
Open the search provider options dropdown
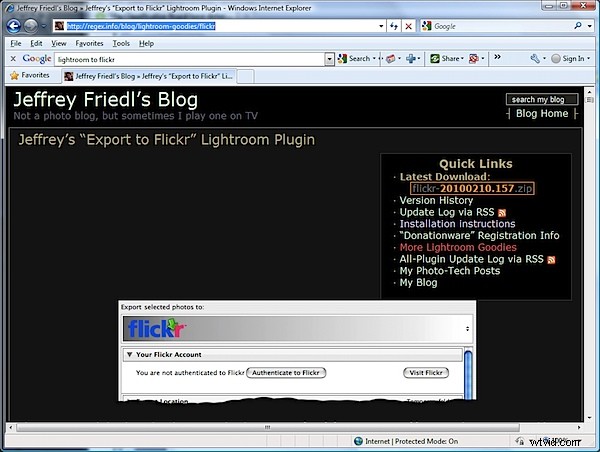(590, 26)
